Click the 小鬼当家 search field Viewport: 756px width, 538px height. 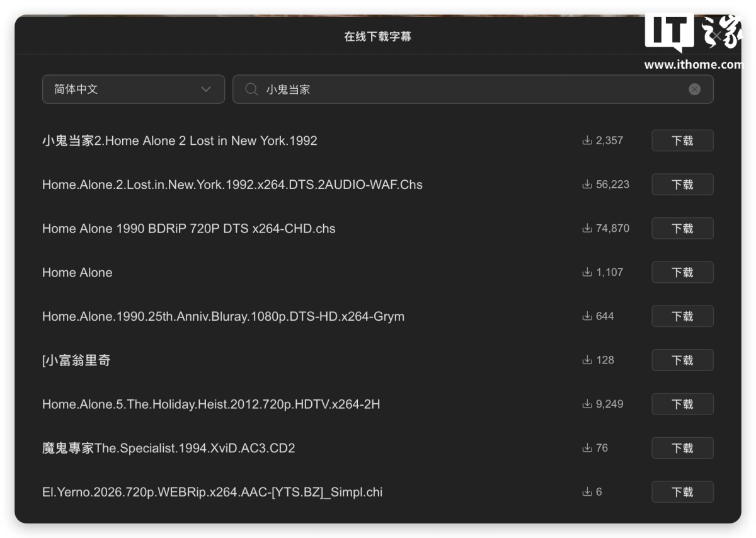coord(473,89)
